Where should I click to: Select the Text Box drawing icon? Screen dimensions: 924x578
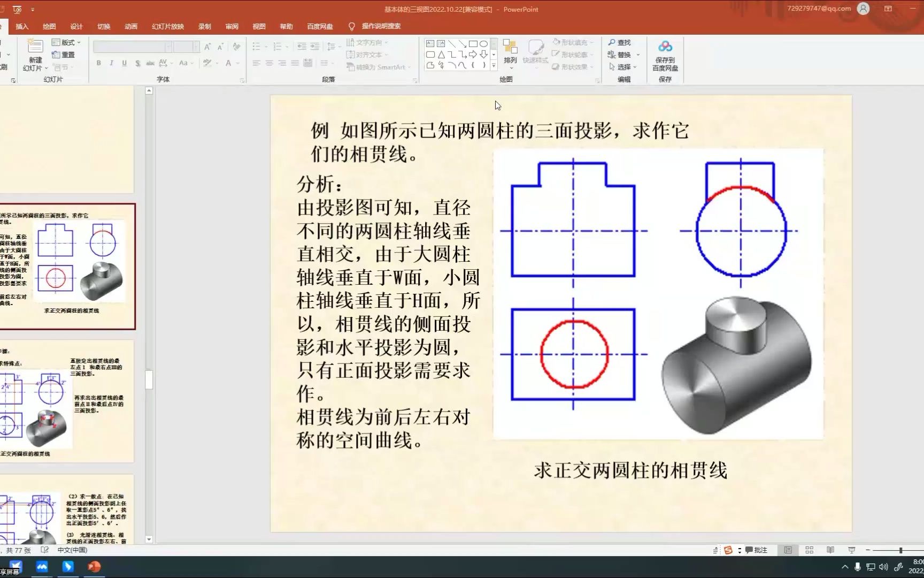click(x=430, y=43)
